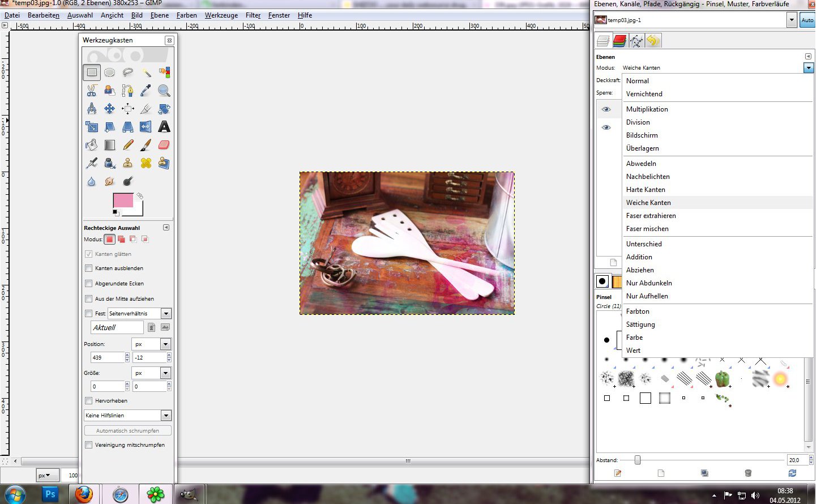The width and height of the screenshot is (821, 504).
Task: Select the Ellipse selection tool
Action: (x=110, y=72)
